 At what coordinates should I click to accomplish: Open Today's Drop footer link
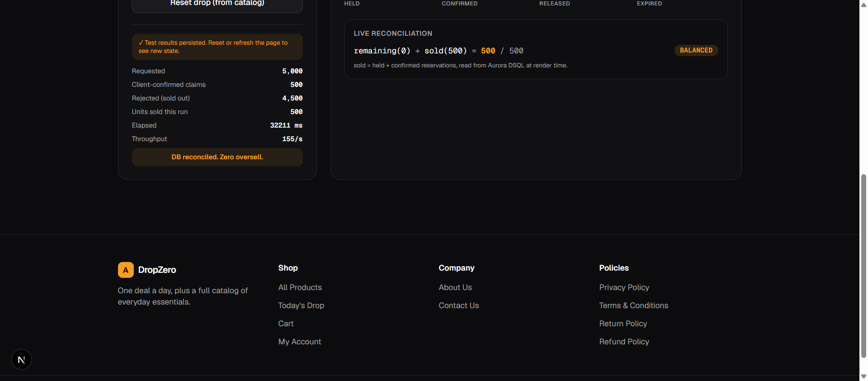click(x=301, y=305)
